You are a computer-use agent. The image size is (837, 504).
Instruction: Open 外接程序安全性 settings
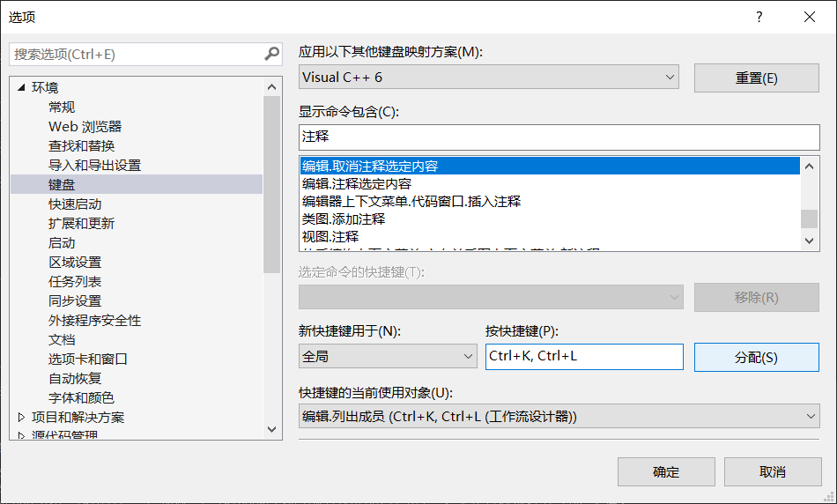[x=94, y=321]
